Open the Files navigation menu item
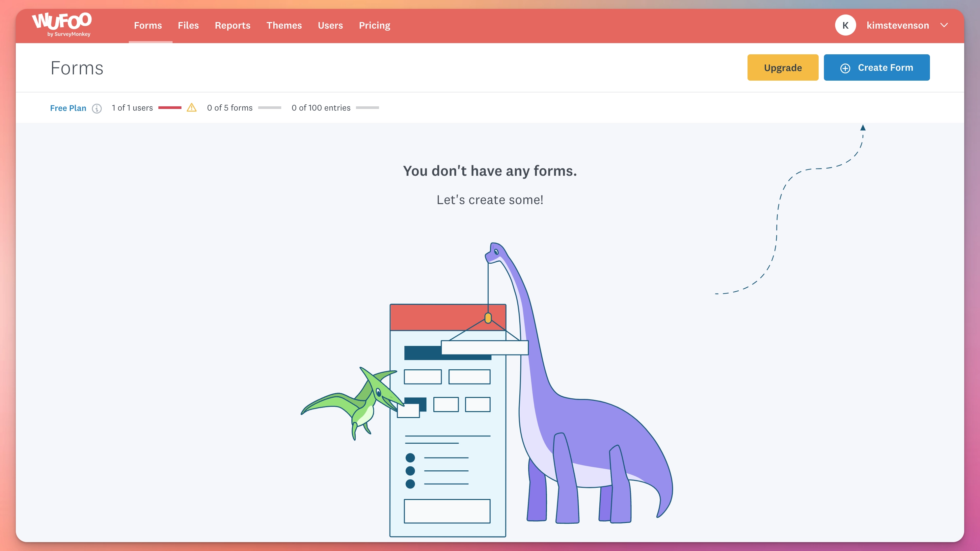This screenshot has height=551, width=980. pyautogui.click(x=188, y=26)
